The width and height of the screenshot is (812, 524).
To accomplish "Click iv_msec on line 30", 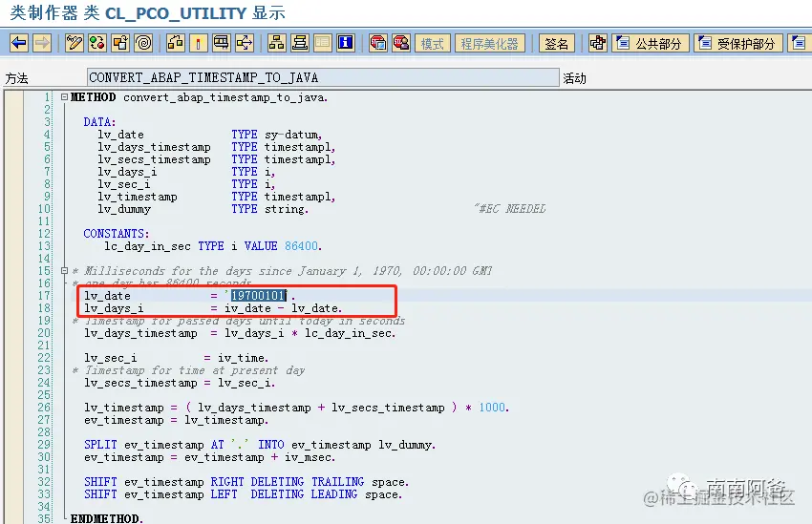I will [x=309, y=457].
